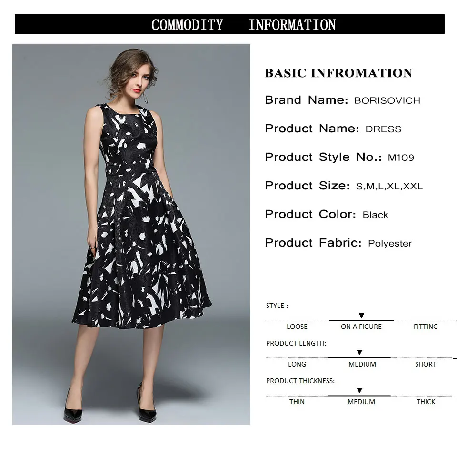
Task: Click the model dress photo
Action: pyautogui.click(x=131, y=234)
